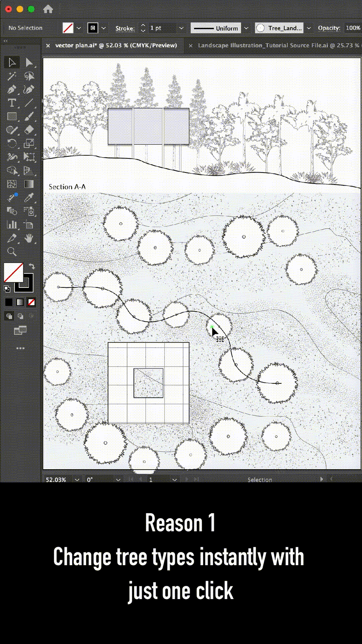Select the Type tool
The width and height of the screenshot is (362, 644).
(x=12, y=103)
